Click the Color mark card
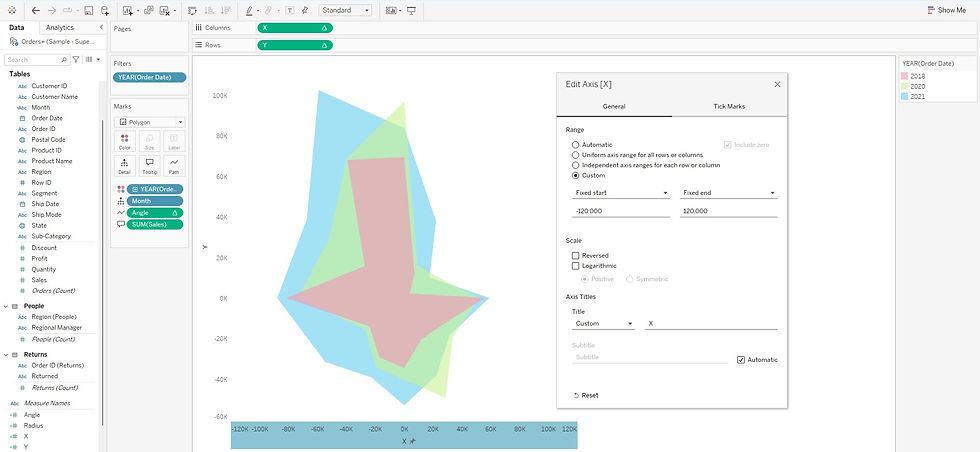The height and width of the screenshot is (452, 980). [x=124, y=141]
